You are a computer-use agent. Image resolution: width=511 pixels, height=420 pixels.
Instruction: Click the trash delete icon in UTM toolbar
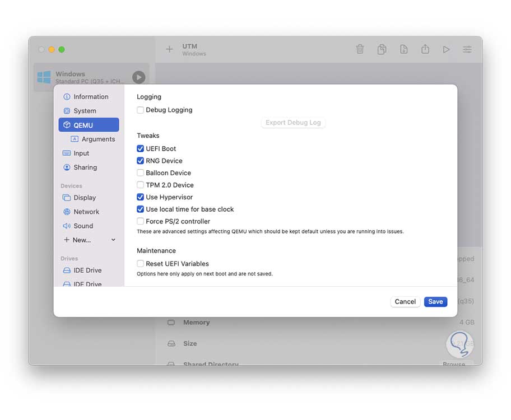tap(360, 49)
